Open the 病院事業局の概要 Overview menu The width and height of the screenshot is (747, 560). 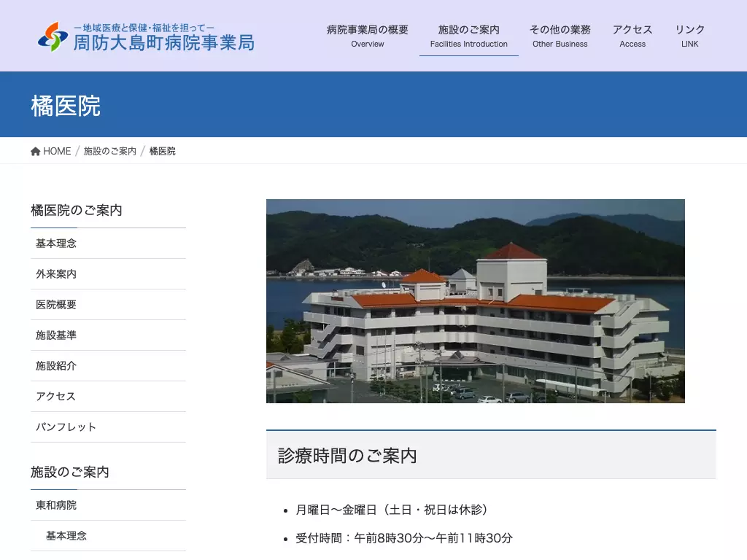coord(368,36)
